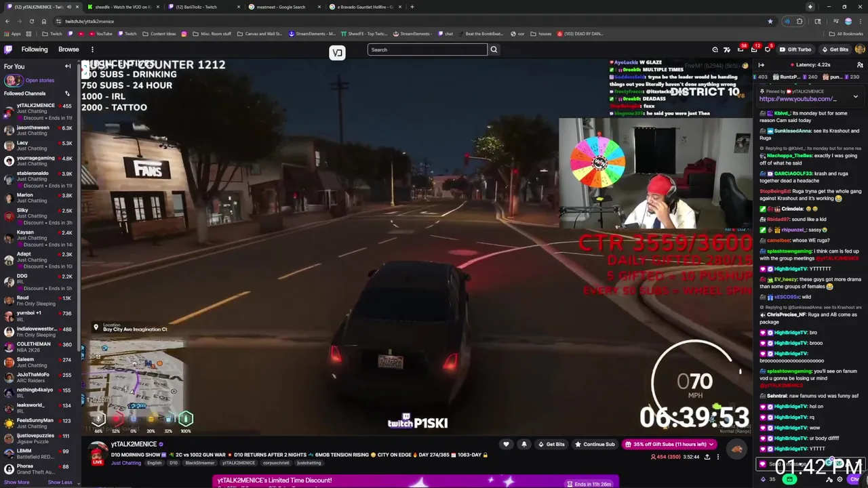Viewport: 868px width, 488px height.
Task: Open the Twitch home logo
Action: (x=8, y=49)
